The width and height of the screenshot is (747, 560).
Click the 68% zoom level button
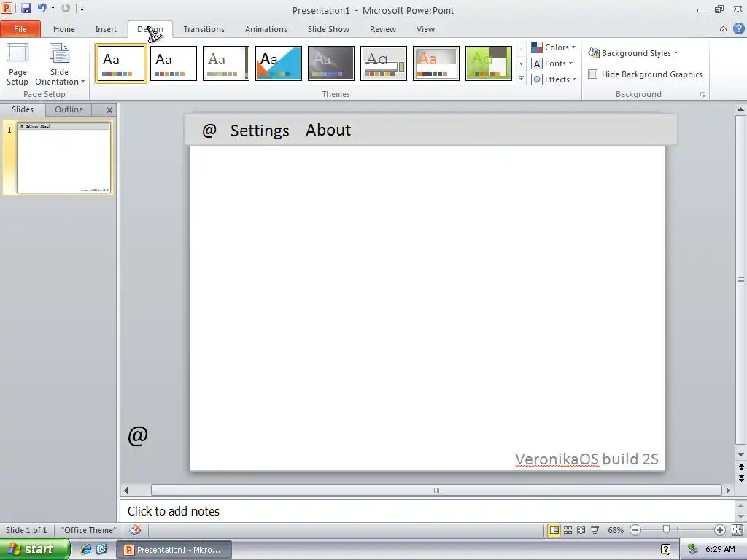(616, 530)
